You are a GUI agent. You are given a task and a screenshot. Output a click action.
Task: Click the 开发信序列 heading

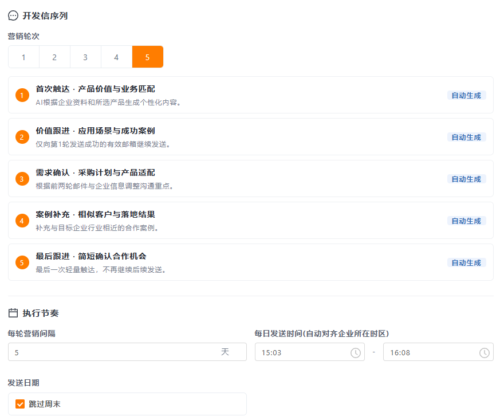[x=45, y=16]
